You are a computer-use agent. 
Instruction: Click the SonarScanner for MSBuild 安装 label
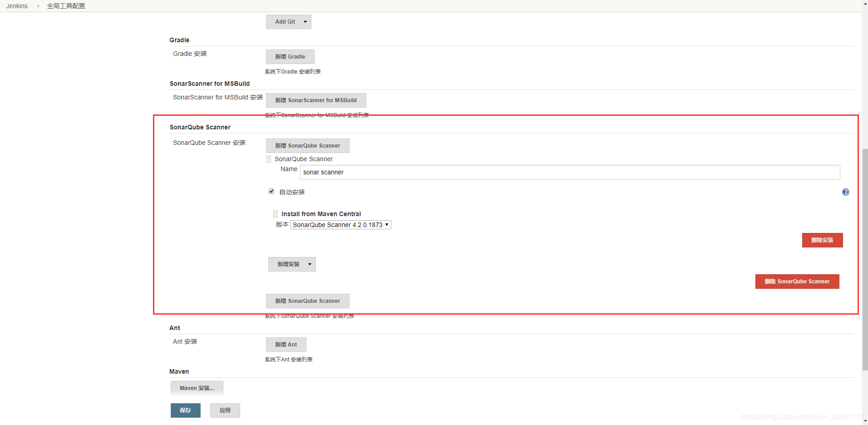click(218, 97)
